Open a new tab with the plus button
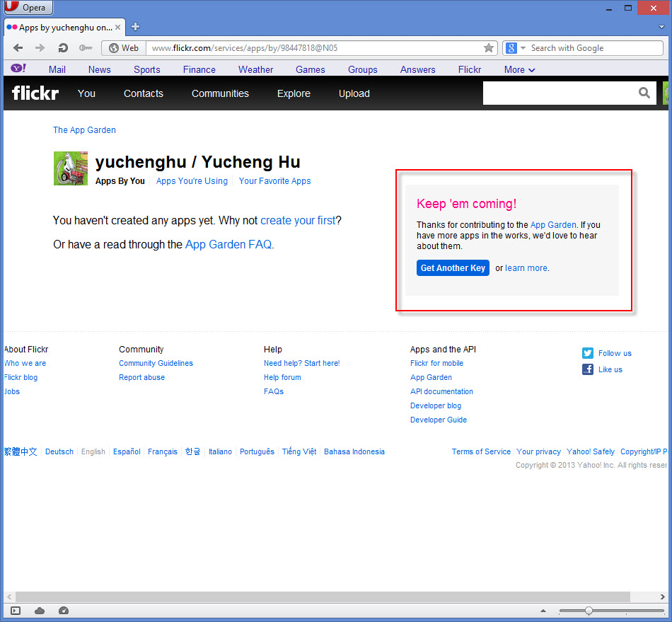The image size is (672, 622). pyautogui.click(x=135, y=27)
